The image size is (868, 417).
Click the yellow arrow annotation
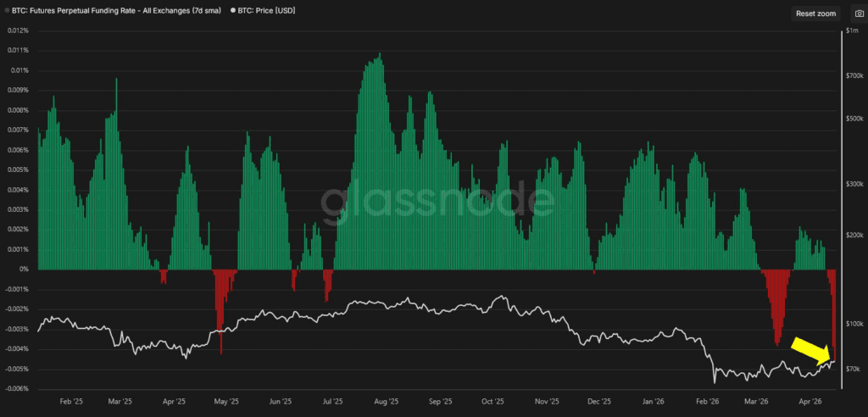tap(811, 348)
